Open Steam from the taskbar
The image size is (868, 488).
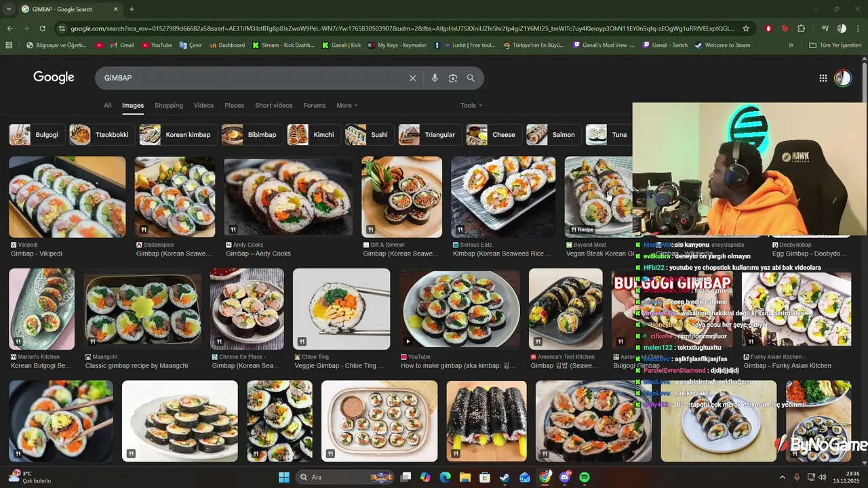click(505, 477)
